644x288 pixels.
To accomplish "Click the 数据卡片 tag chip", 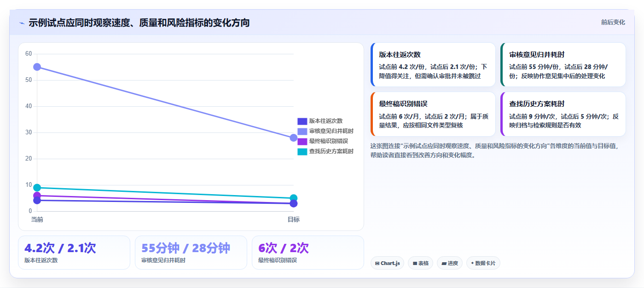I will (x=483, y=263).
